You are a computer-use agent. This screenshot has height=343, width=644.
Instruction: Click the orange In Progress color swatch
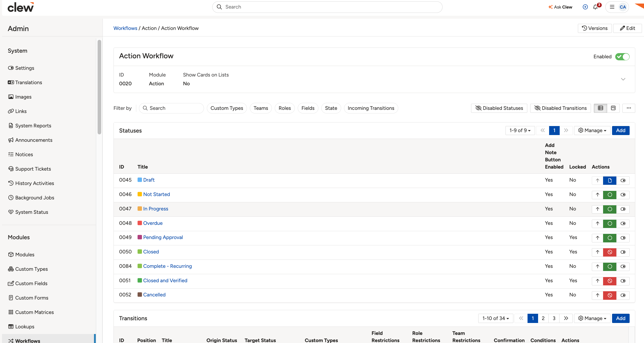pos(140,209)
